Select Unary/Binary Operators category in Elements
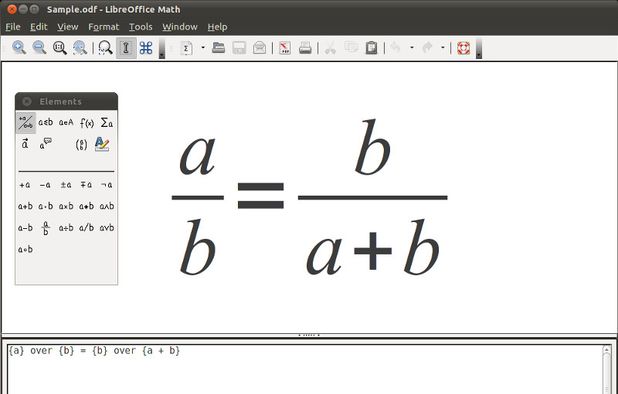Viewport: 618px width, 394px height. coord(26,123)
